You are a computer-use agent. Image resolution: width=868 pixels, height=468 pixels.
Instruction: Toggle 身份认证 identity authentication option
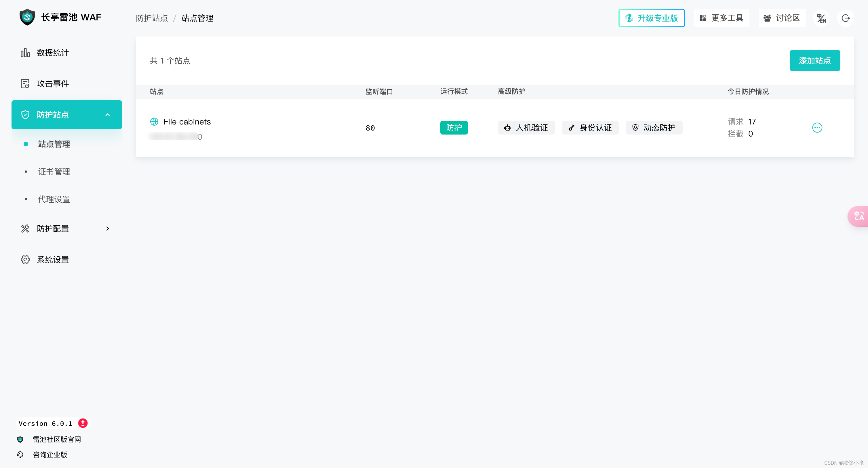(x=590, y=128)
